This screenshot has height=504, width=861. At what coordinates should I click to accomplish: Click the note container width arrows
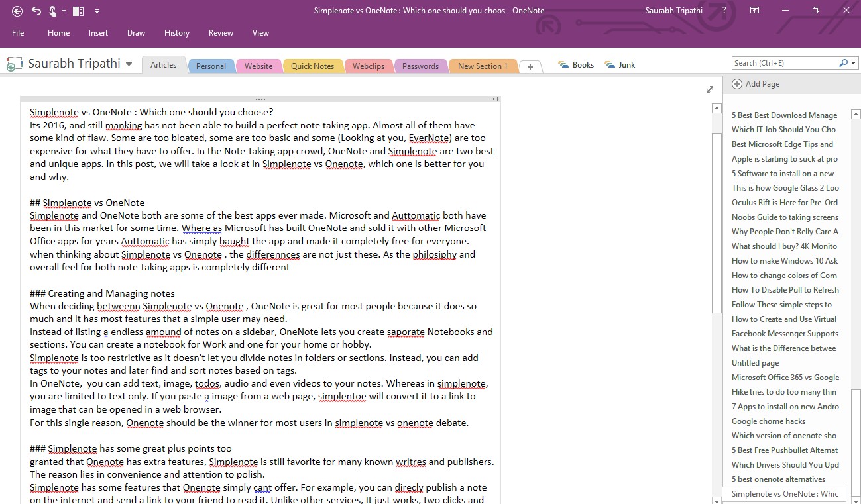[495, 99]
